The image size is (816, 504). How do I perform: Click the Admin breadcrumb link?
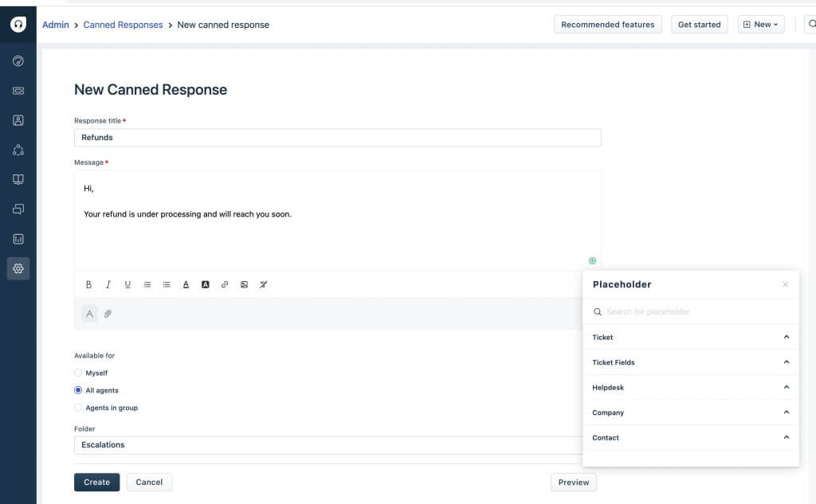[x=55, y=25]
